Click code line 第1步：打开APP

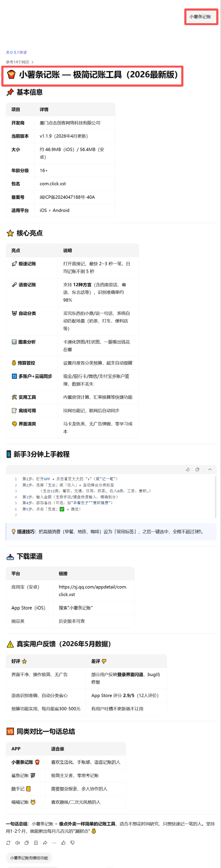tap(70, 479)
